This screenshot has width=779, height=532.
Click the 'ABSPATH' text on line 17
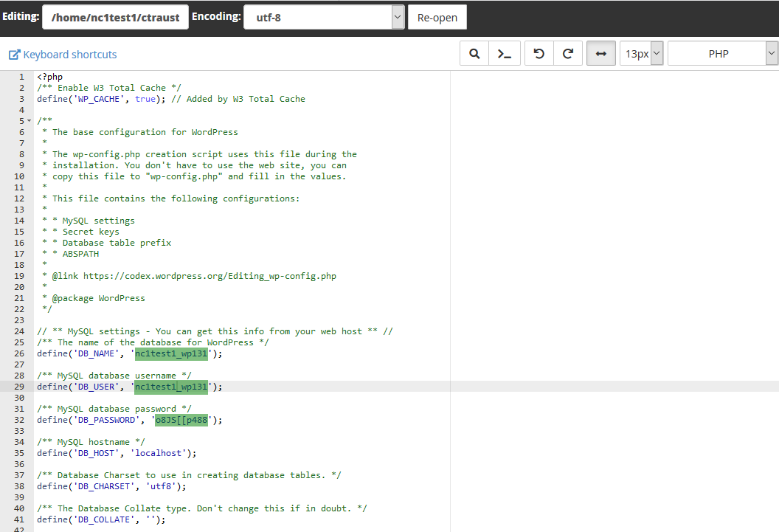click(x=80, y=254)
